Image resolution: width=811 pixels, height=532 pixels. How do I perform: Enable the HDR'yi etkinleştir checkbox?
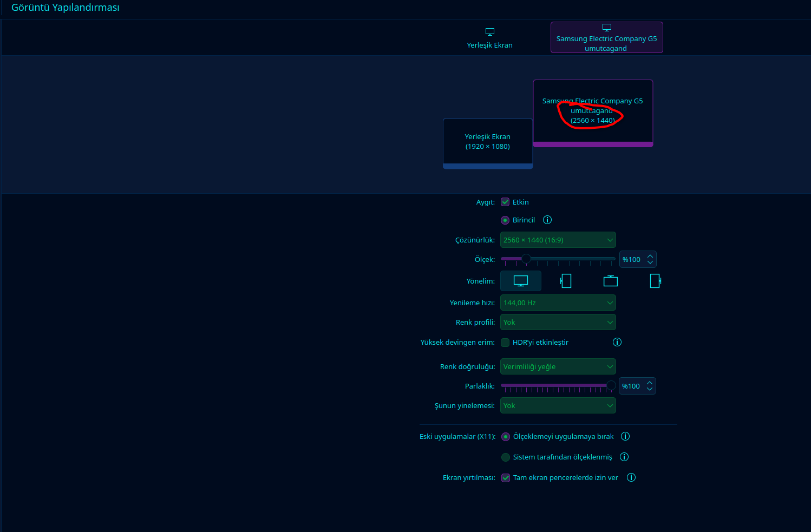tap(505, 343)
